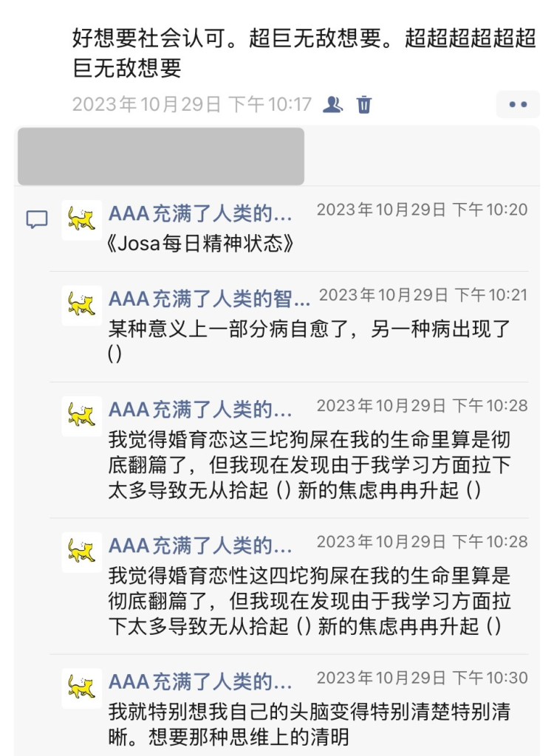Open the username above 婚育恋性这四坨 comment
554x756 pixels.
(200, 546)
